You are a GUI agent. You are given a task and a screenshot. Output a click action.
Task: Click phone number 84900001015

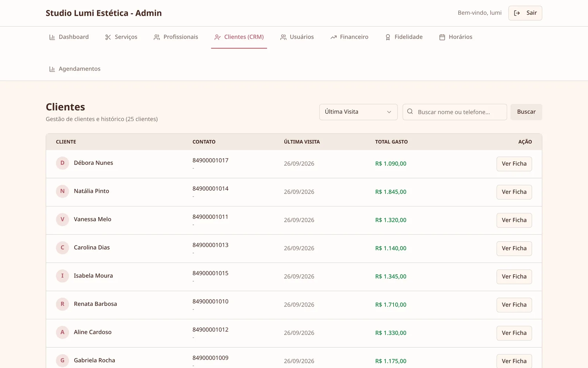point(211,273)
